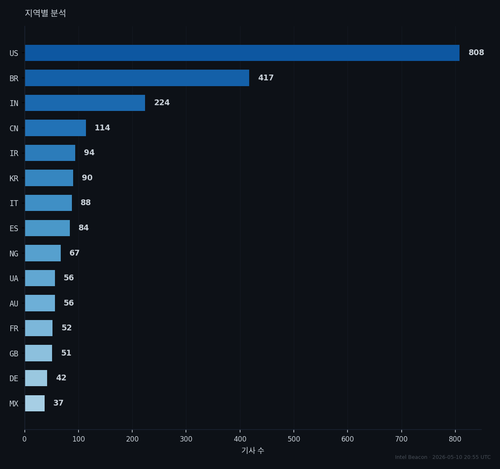This screenshot has width=500, height=469.
Task: Click the x-axis tick 800
Action: (455, 439)
